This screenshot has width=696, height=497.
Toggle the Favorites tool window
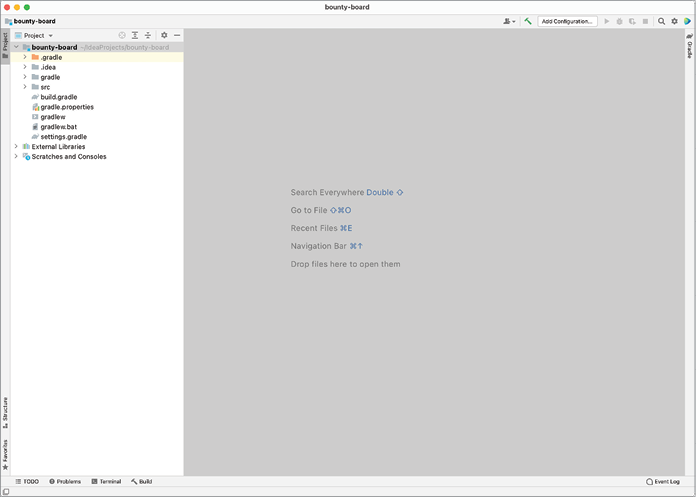point(5,453)
